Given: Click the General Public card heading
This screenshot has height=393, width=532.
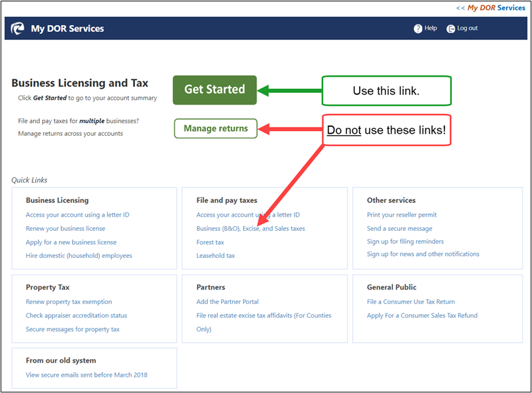Looking at the screenshot, I should coord(392,287).
